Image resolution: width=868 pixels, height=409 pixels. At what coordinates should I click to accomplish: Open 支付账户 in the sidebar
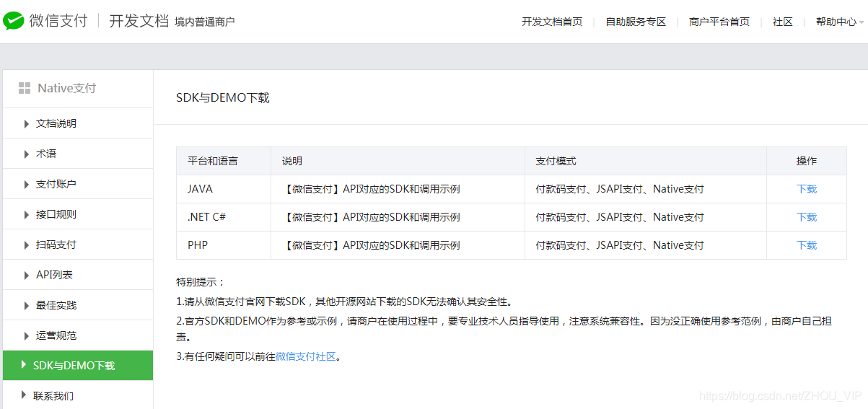(56, 184)
